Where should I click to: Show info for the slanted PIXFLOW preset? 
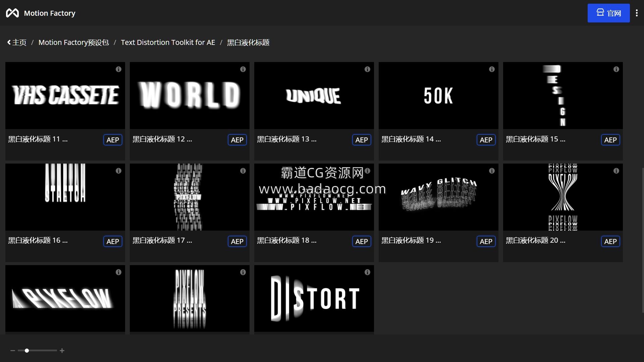click(x=118, y=273)
